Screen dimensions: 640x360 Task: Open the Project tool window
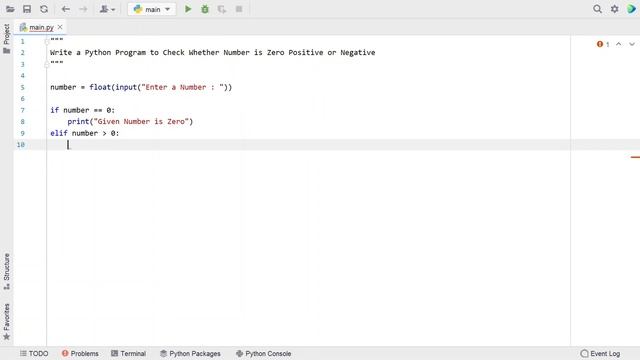(x=7, y=38)
